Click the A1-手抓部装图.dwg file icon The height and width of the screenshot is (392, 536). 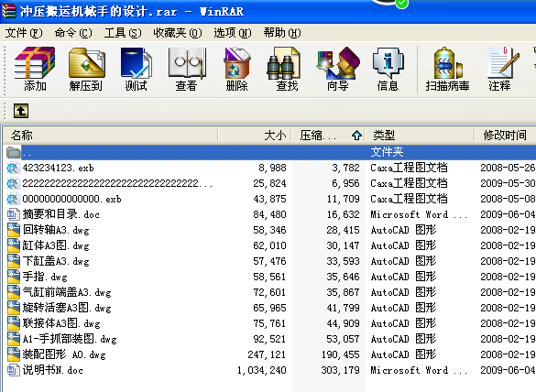coord(14,339)
